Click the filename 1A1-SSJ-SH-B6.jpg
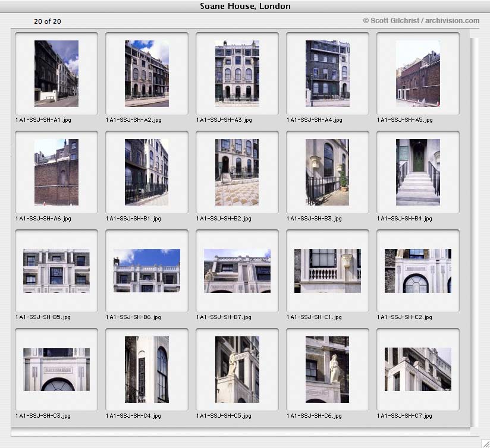Screen dimensions: 490x448 click(x=133, y=317)
